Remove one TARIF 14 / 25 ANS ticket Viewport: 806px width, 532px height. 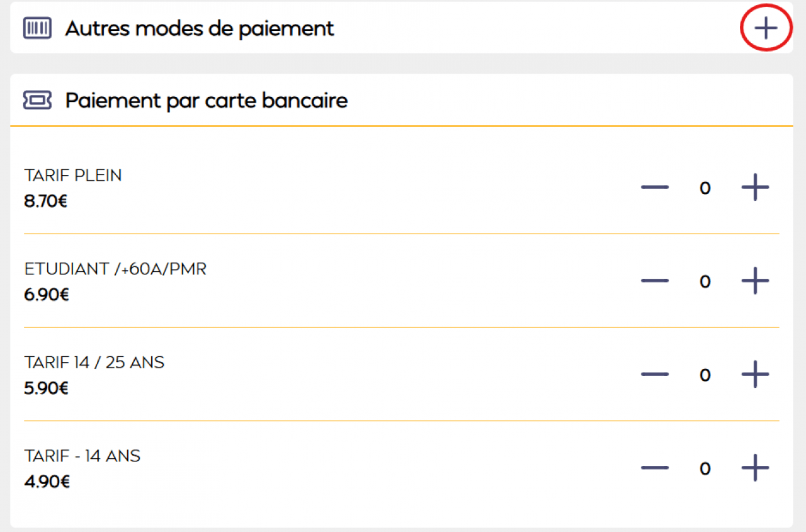coord(655,375)
